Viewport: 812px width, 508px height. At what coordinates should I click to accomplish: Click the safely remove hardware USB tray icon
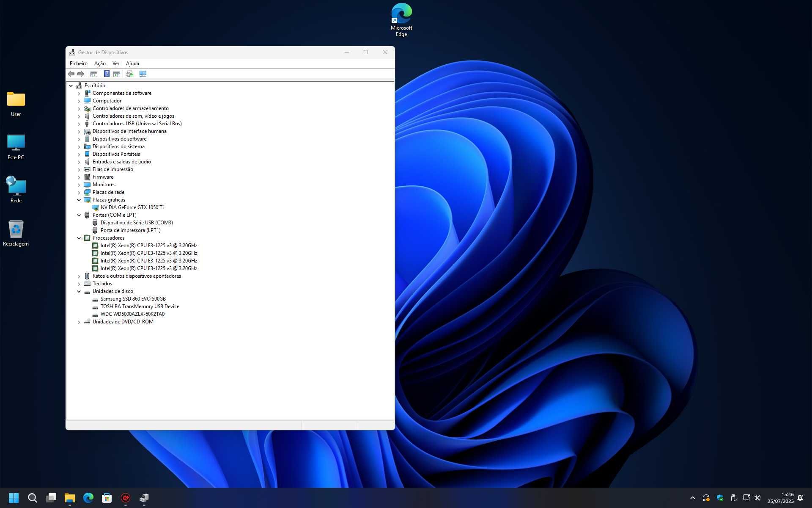coord(733,498)
